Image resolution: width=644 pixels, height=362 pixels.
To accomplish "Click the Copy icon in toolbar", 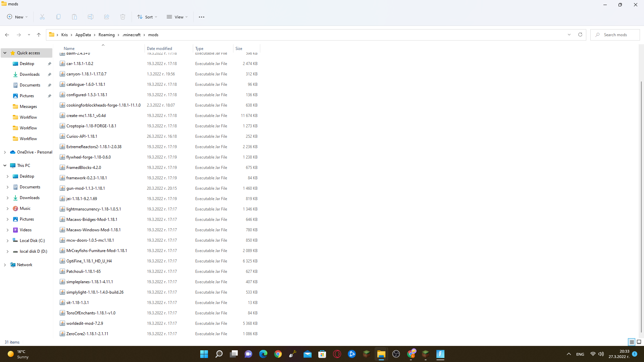I will [58, 17].
